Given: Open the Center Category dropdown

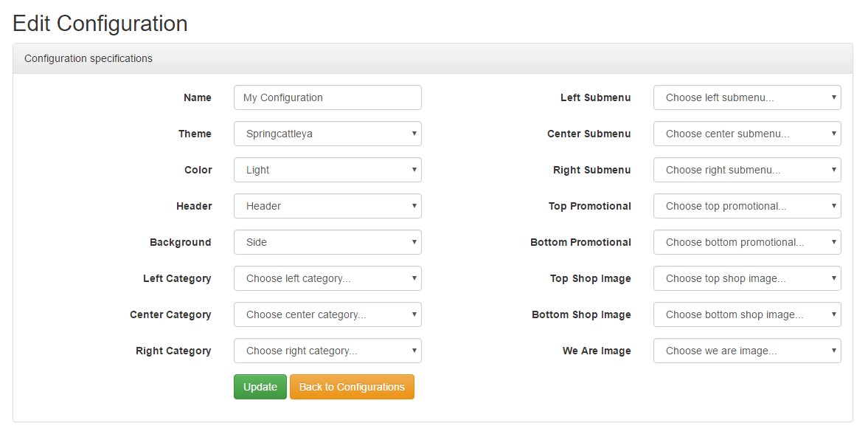Looking at the screenshot, I should tap(327, 314).
